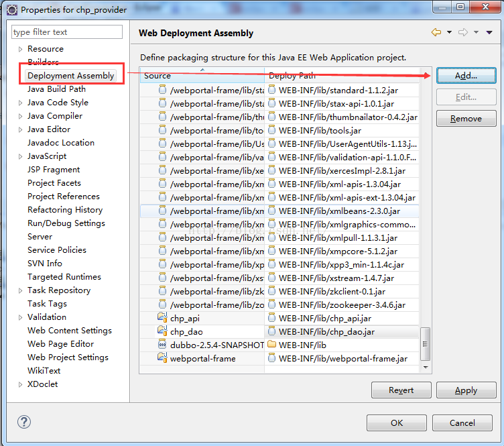Click the table scrollbar down arrow
The image size is (504, 446).
426,368
